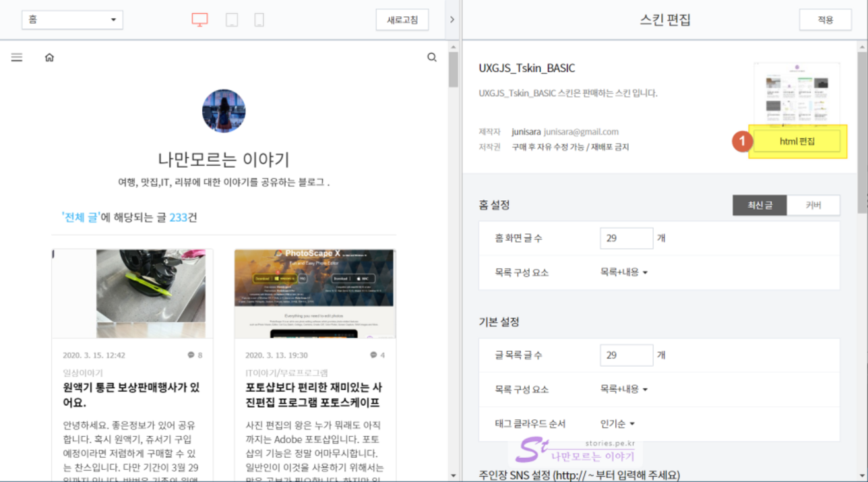The height and width of the screenshot is (482, 868).
Task: Switch to mobile phone preview icon
Action: tap(259, 20)
